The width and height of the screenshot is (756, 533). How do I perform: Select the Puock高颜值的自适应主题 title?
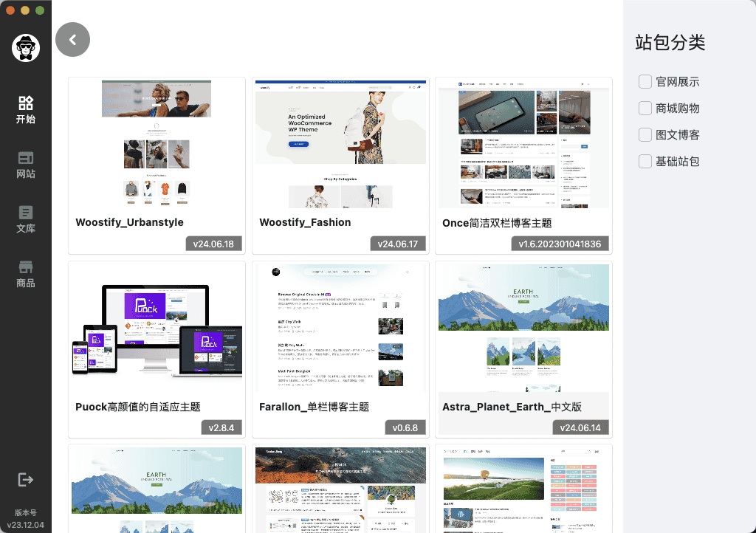tap(138, 407)
